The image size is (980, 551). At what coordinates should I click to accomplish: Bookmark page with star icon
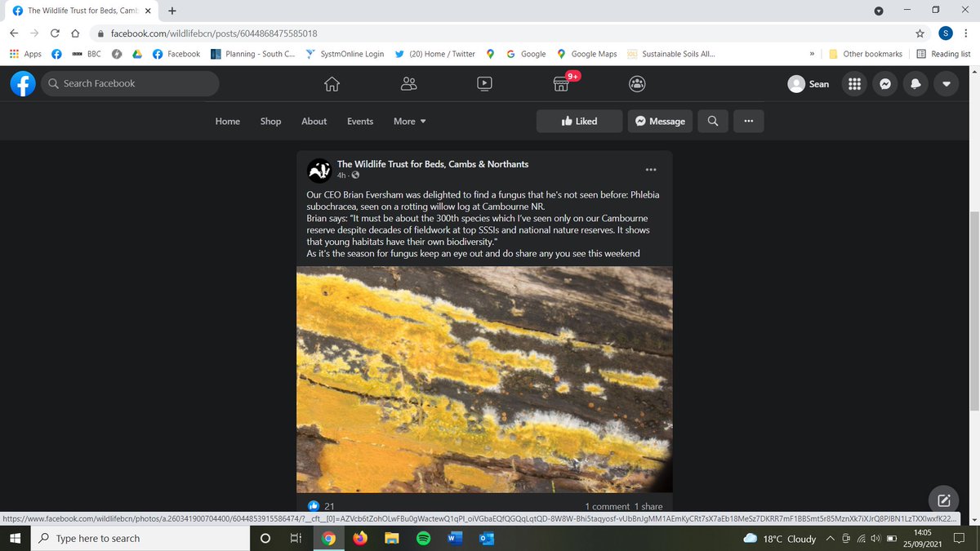(x=920, y=33)
